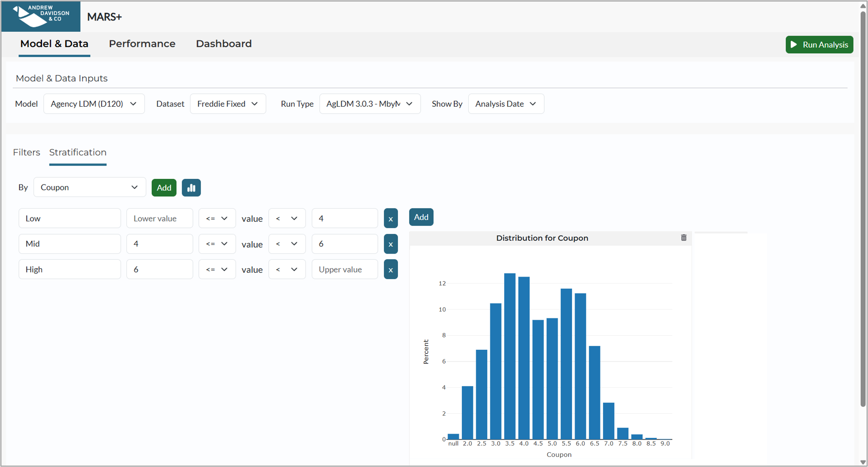Delete the Distribution for Coupon chart

684,238
